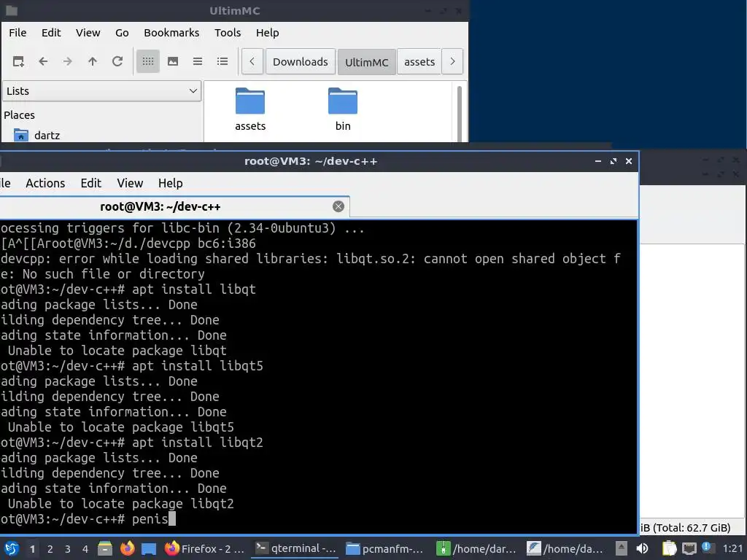The image size is (747, 560).
Task: Open update notifier tray icon
Action: point(707,548)
